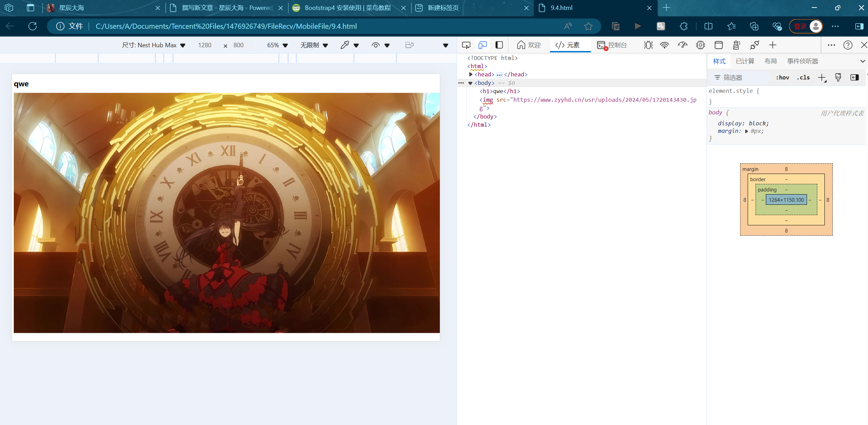868x425 pixels.
Task: Click the viewport width 1280 field
Action: point(205,45)
